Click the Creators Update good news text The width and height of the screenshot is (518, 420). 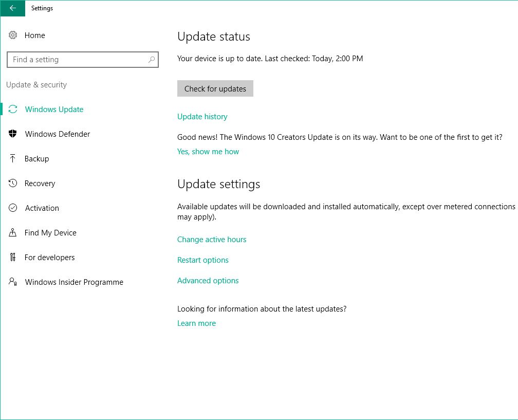coord(340,137)
